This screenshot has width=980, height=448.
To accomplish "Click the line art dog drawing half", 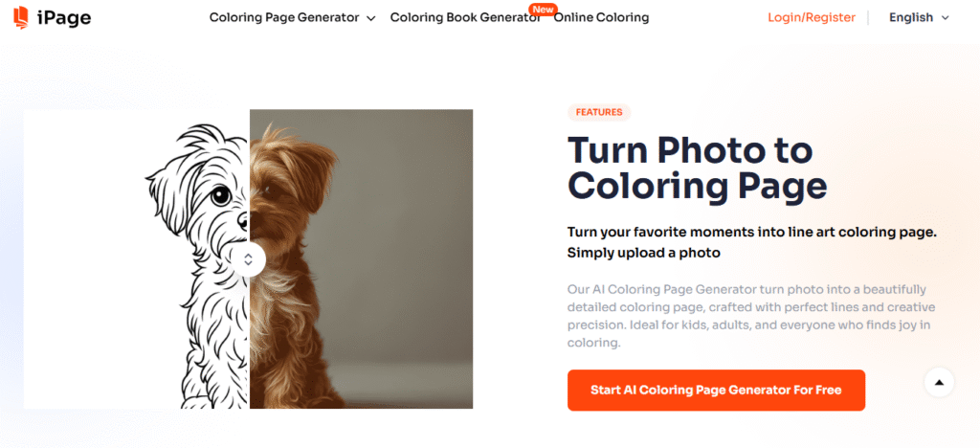I will (x=137, y=259).
